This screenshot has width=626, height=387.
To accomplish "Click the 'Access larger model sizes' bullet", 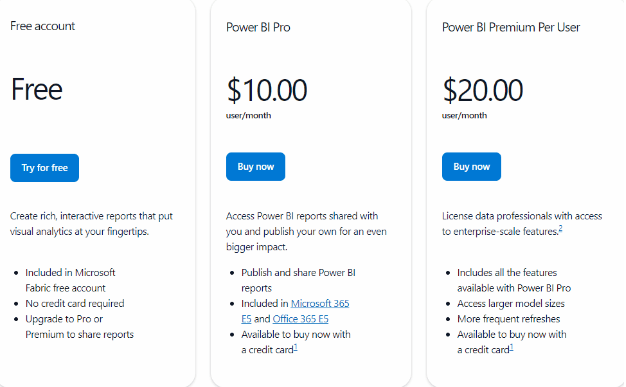I will (511, 304).
